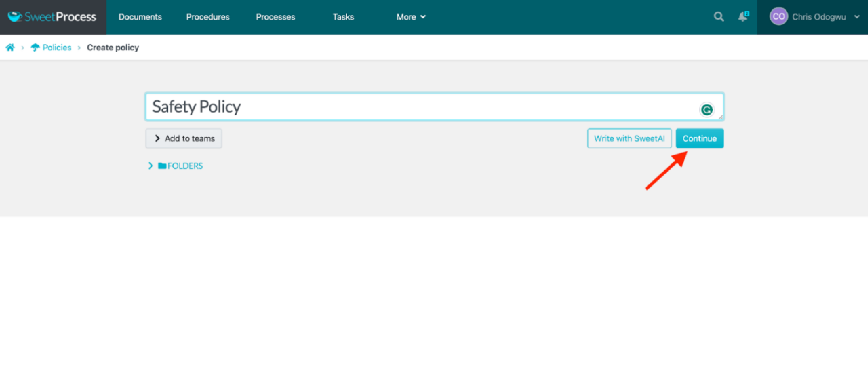Click the Documents menu tab
Image resolution: width=868 pixels, height=386 pixels.
point(140,17)
